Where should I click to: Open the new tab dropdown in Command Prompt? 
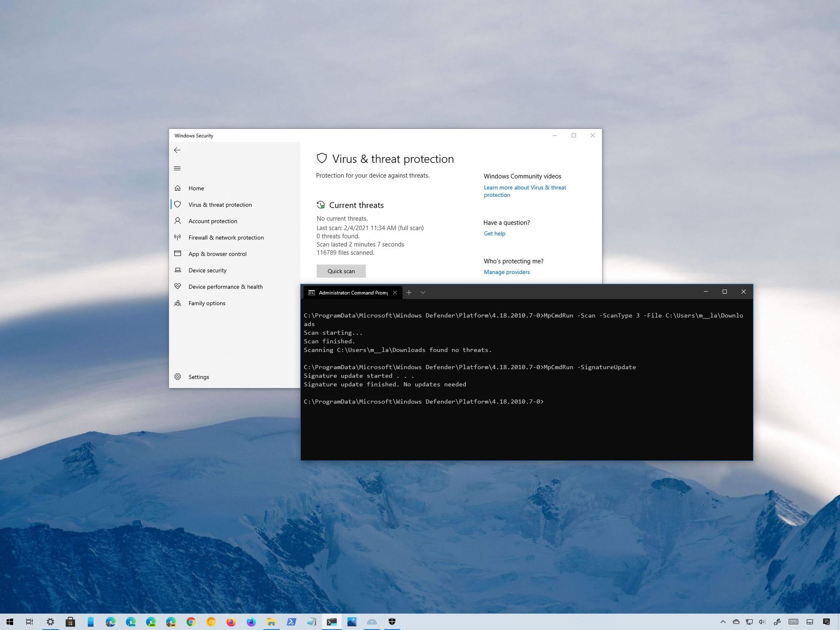[x=422, y=292]
